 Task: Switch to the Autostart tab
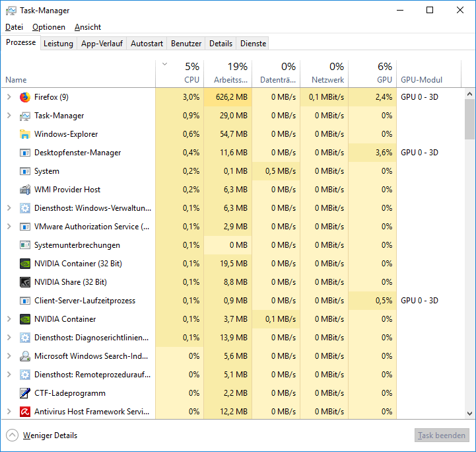[147, 44]
